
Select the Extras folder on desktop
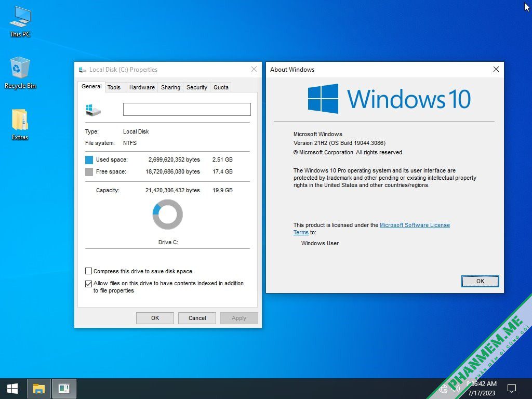click(x=20, y=125)
